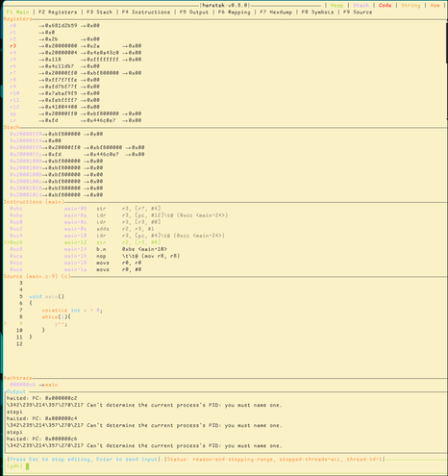Click the heretek-v0.8.0 title text
The height and width of the screenshot is (476, 448).
coord(225,5)
